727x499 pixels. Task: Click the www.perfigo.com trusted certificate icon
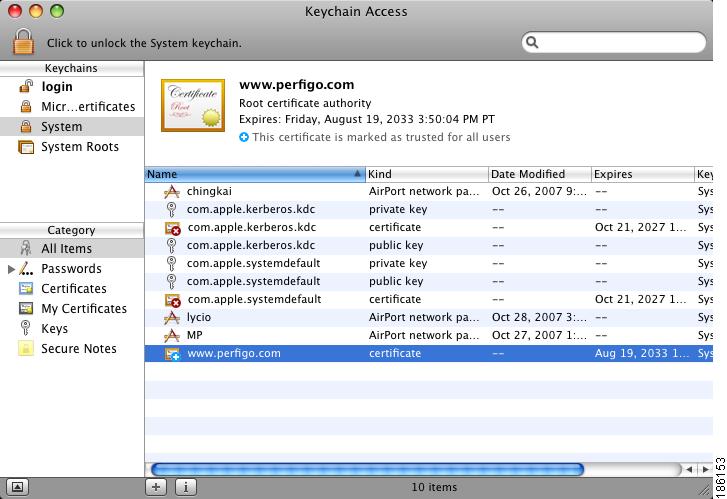click(172, 354)
